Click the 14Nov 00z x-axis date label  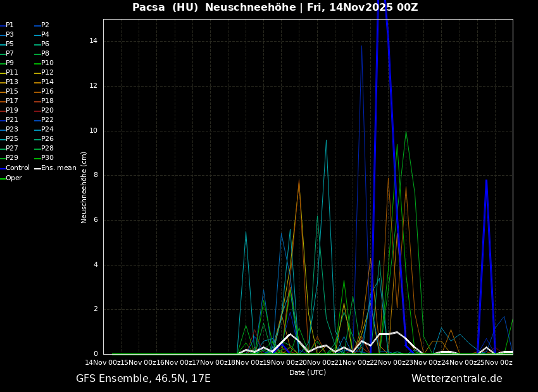pyautogui.click(x=103, y=362)
